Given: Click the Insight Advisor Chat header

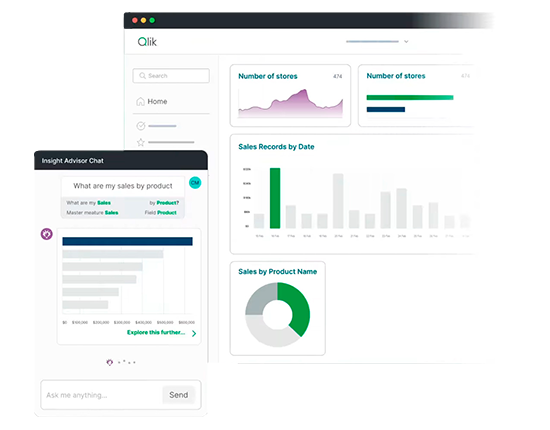Looking at the screenshot, I should [x=121, y=161].
